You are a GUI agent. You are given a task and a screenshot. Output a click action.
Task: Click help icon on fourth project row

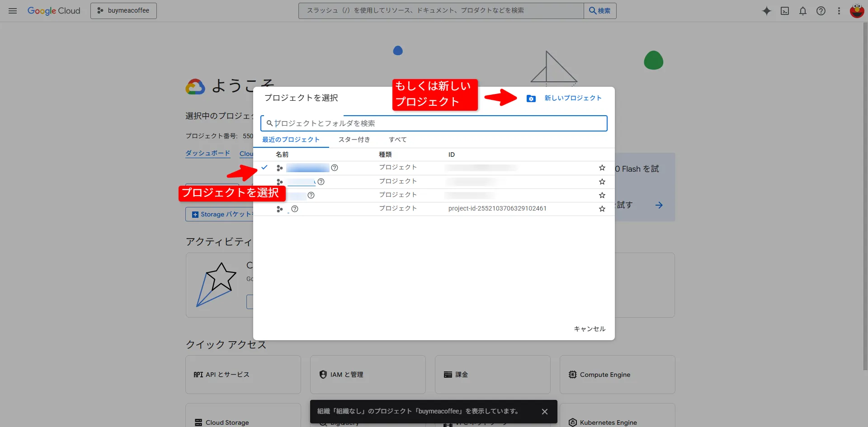coord(295,209)
